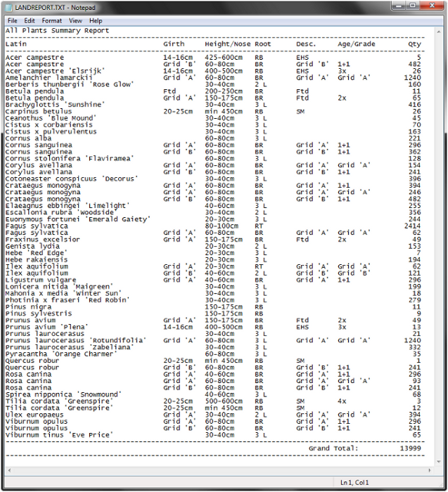The image size is (448, 492).
Task: Click 'Acer campestre 'Elsrijk'' plant name
Action: pyautogui.click(x=55, y=71)
